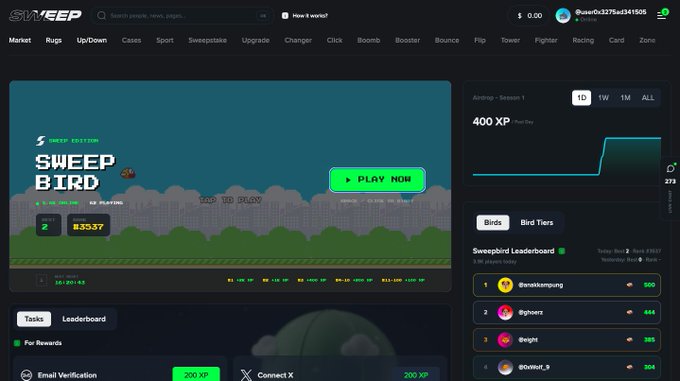
Task: Open the Zone section
Action: [x=647, y=40]
